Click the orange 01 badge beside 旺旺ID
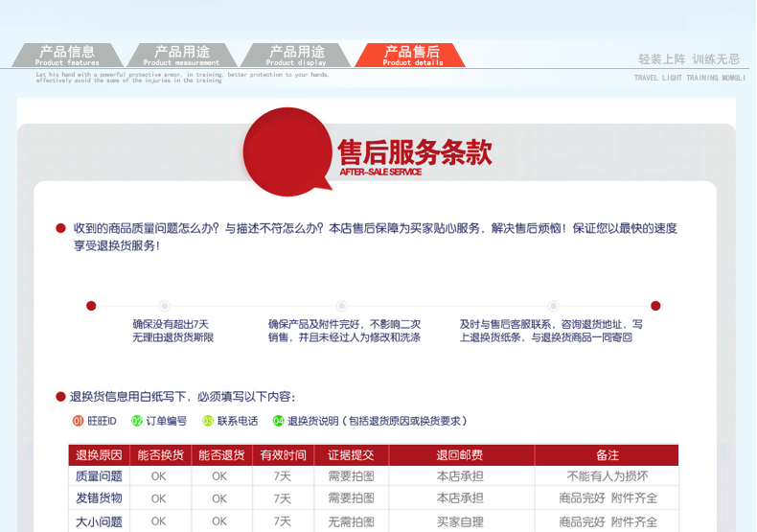The image size is (757, 532). tap(78, 421)
